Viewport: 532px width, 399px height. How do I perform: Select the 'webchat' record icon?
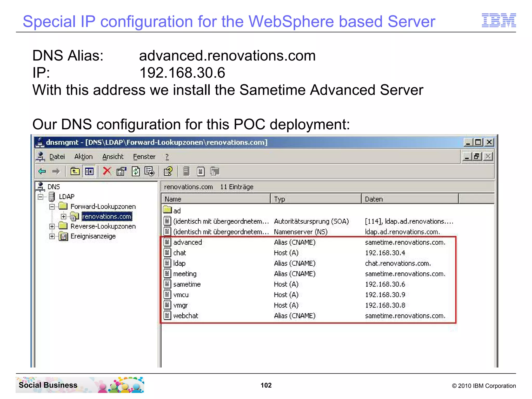click(167, 316)
